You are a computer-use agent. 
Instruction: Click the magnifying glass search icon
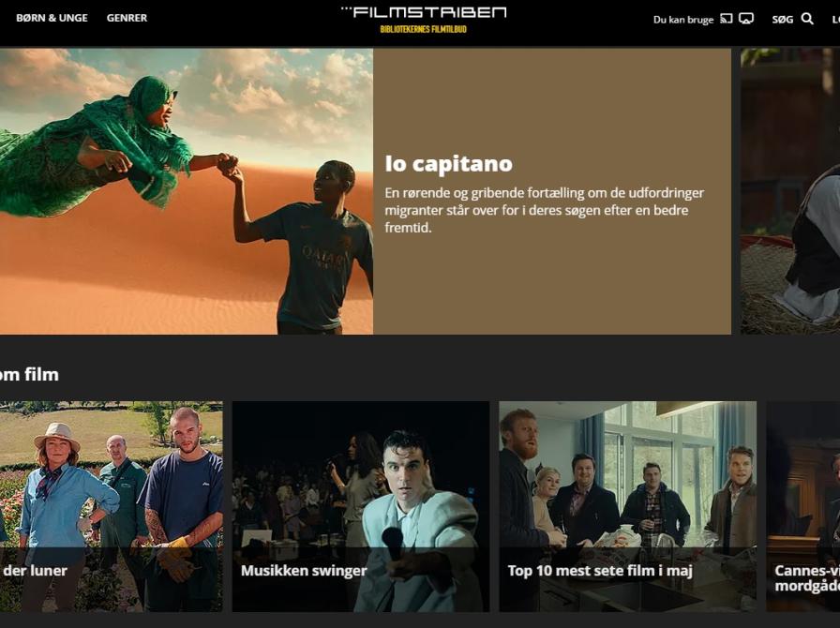807,19
